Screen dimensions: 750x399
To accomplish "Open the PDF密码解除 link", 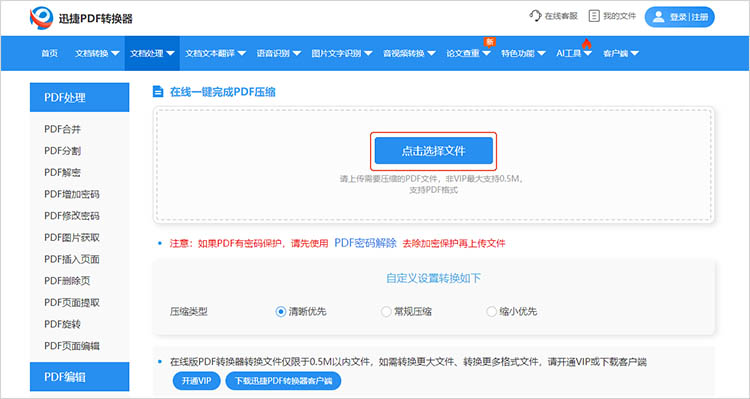I will [365, 243].
